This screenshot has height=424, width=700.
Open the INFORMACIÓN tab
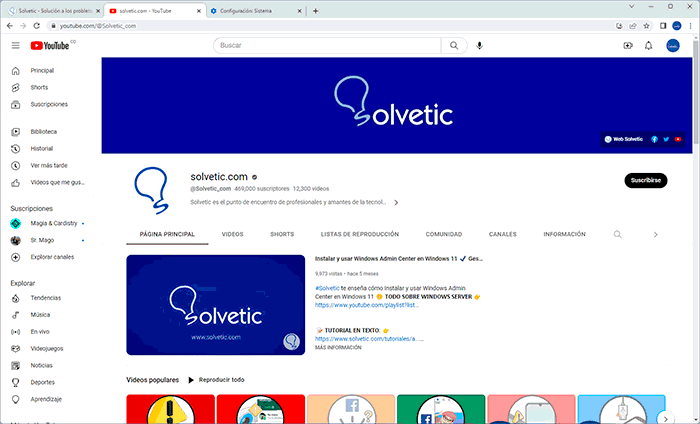tap(564, 234)
